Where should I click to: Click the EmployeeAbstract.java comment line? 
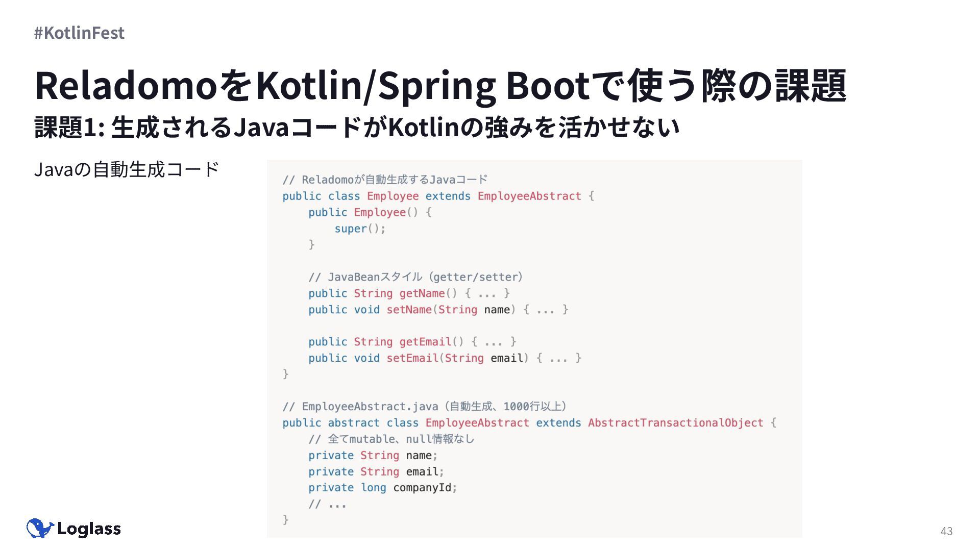(424, 407)
